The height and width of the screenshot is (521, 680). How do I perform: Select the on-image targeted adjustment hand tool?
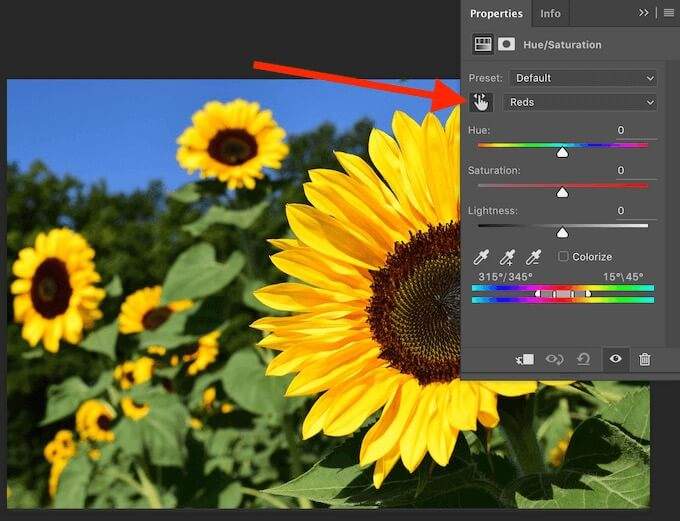coord(481,102)
